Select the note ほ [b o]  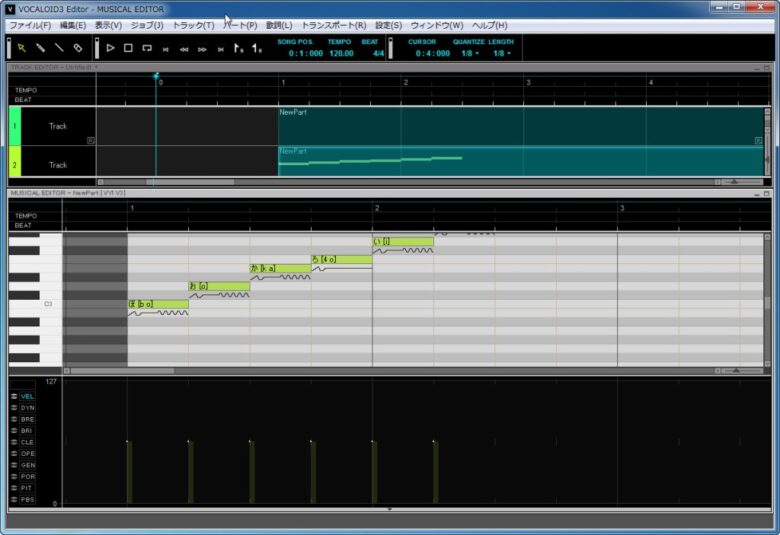[x=158, y=304]
